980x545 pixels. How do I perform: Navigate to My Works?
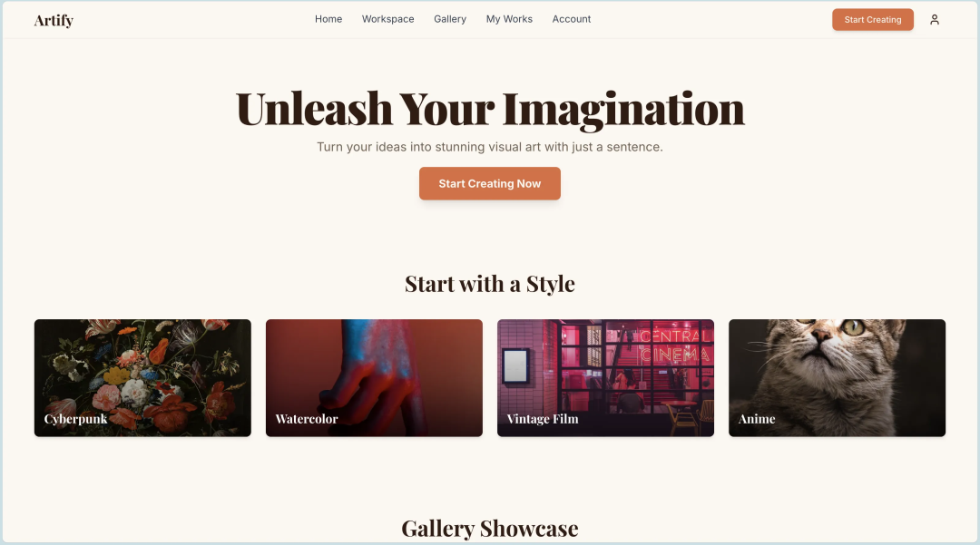(509, 19)
